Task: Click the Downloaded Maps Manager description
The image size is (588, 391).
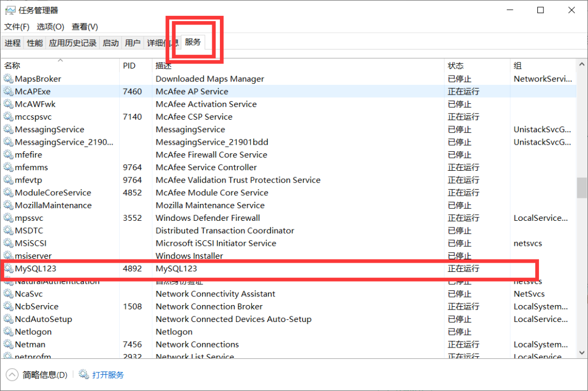Action: tap(210, 79)
